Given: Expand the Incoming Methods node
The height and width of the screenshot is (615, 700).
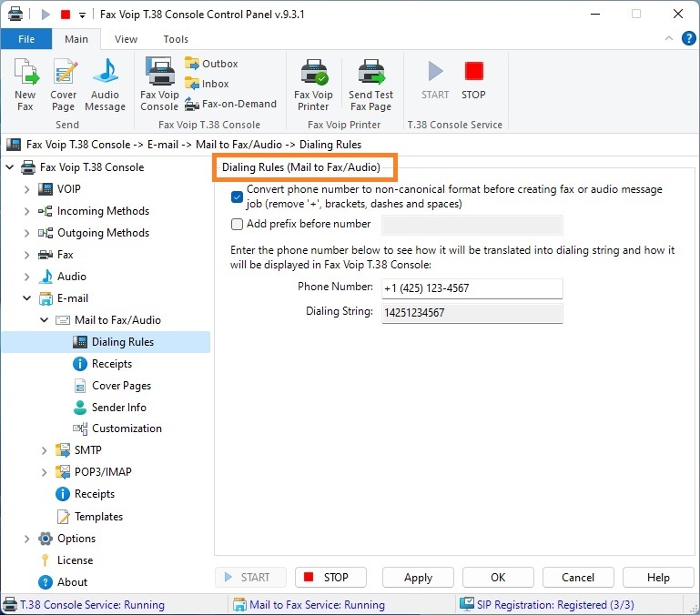Looking at the screenshot, I should [26, 211].
